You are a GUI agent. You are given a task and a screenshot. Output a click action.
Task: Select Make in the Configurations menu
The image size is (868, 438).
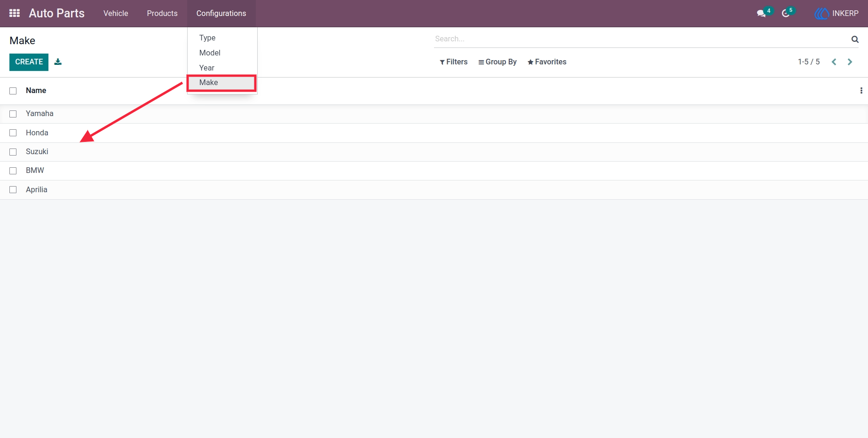[222, 83]
